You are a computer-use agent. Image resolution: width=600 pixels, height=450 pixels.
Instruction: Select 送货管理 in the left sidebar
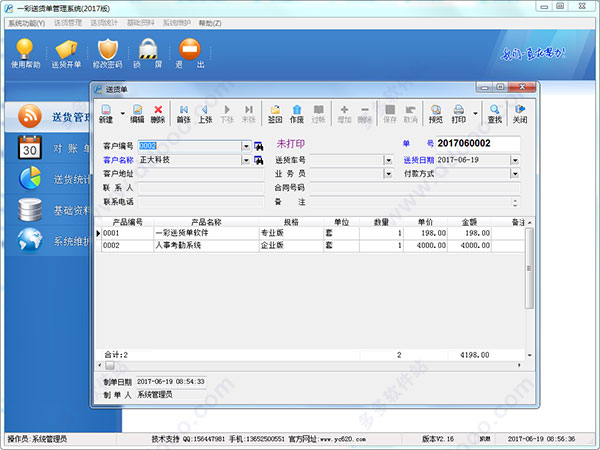point(48,117)
